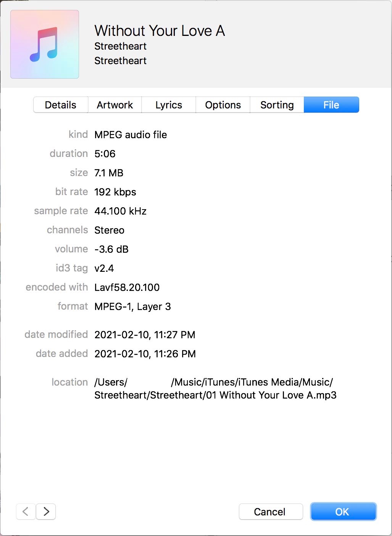Click the 'channels' label
Image resolution: width=392 pixels, height=536 pixels.
(68, 230)
